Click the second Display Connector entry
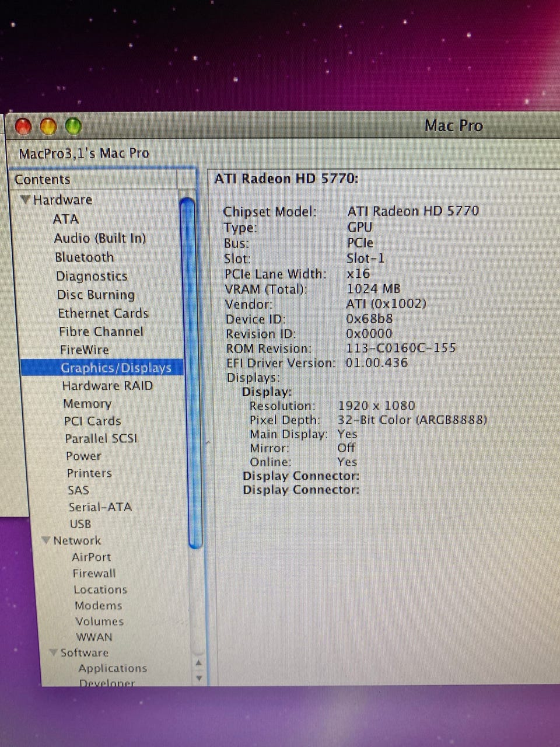Screen dimensions: 560x747 pyautogui.click(x=301, y=490)
